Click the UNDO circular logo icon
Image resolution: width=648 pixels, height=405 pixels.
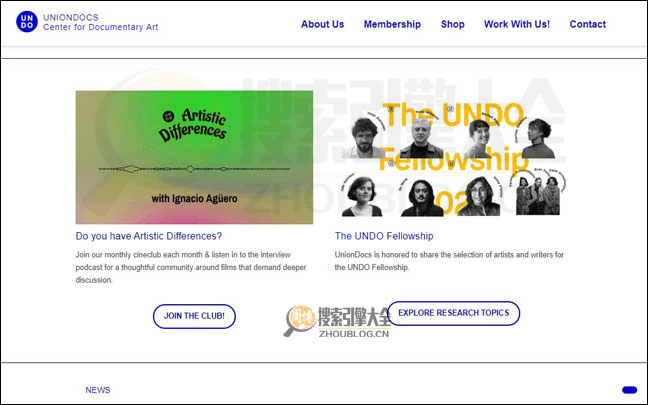[27, 21]
